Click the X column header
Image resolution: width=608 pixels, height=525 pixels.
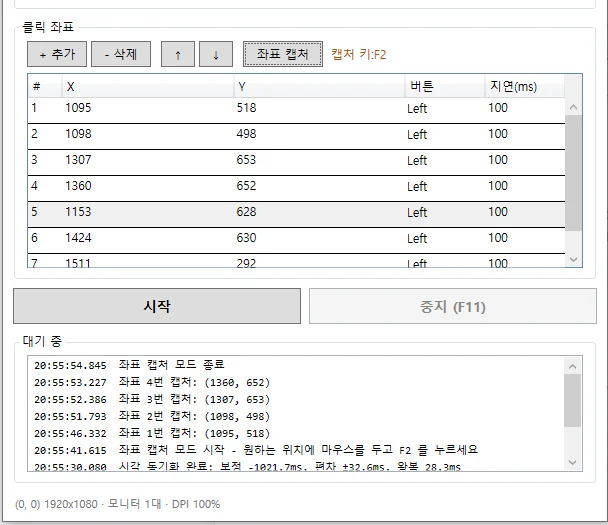pyautogui.click(x=148, y=86)
